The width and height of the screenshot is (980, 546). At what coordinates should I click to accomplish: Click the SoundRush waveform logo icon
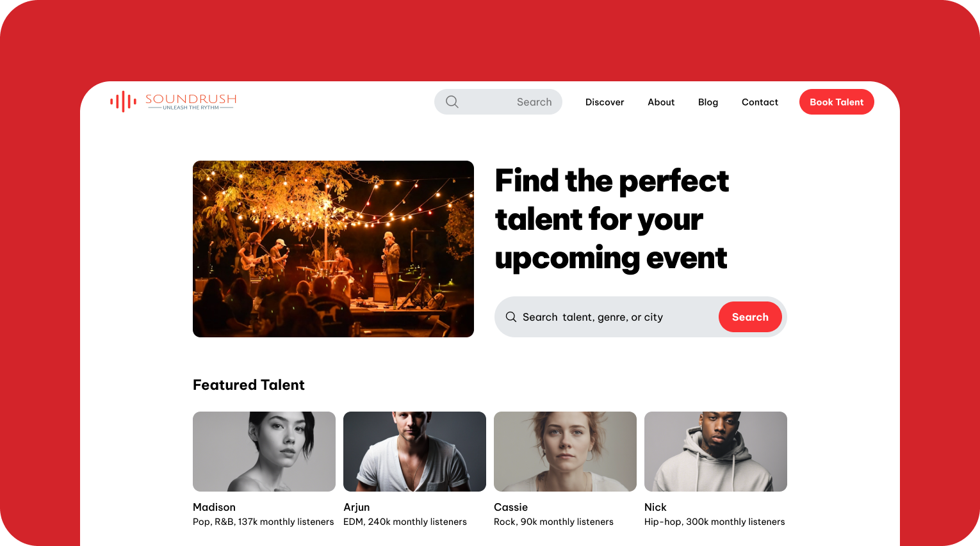point(123,101)
